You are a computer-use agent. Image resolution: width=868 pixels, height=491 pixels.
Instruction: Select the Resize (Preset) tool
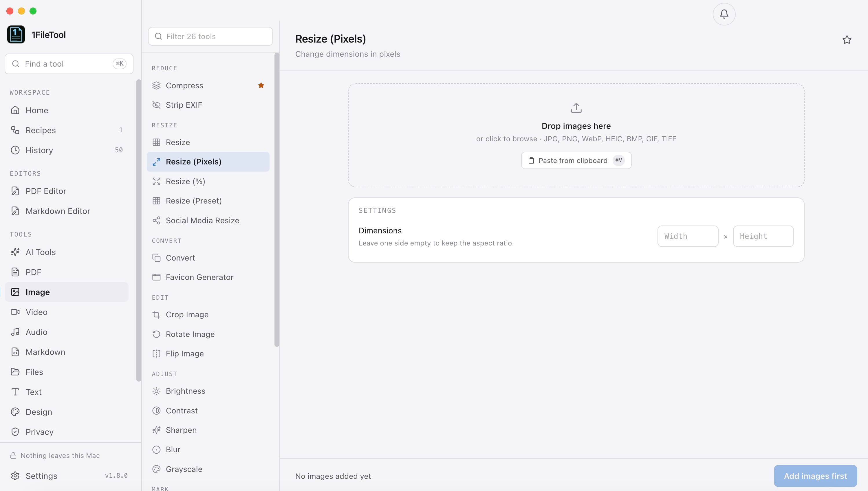208,201
